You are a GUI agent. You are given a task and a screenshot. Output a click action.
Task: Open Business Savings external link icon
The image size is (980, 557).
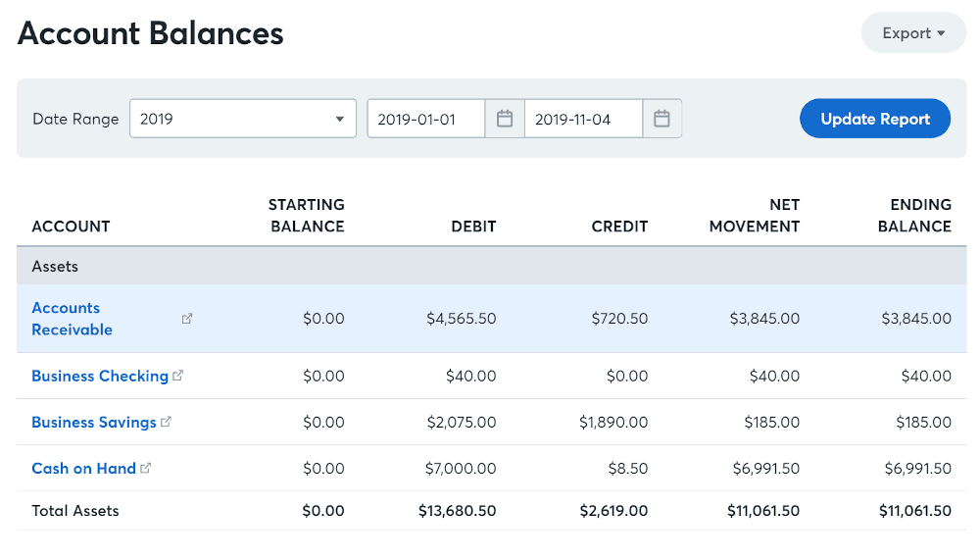166,422
